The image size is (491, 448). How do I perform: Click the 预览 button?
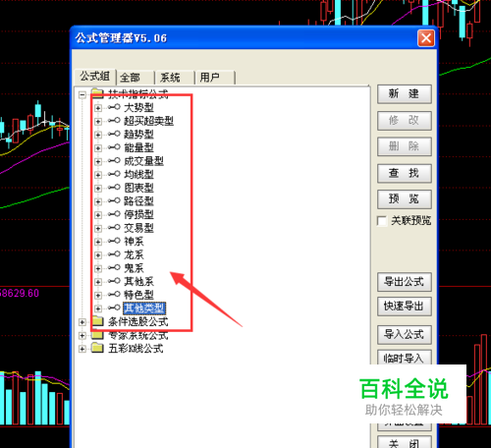[x=405, y=199]
